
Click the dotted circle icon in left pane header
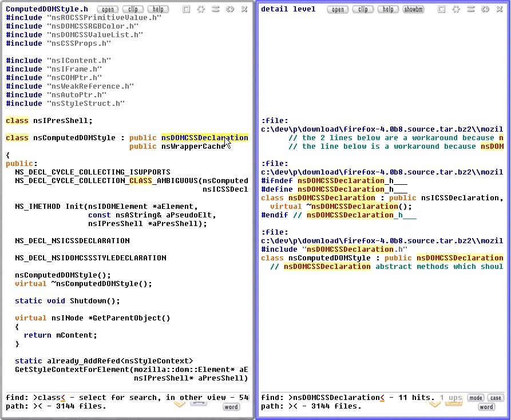pyautogui.click(x=201, y=9)
